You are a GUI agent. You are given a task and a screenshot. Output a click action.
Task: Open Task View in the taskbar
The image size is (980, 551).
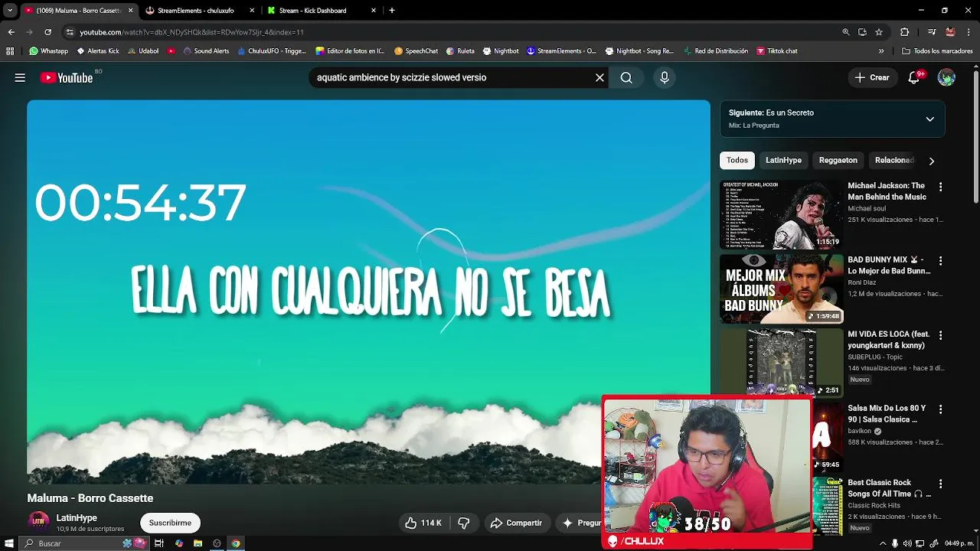click(159, 543)
